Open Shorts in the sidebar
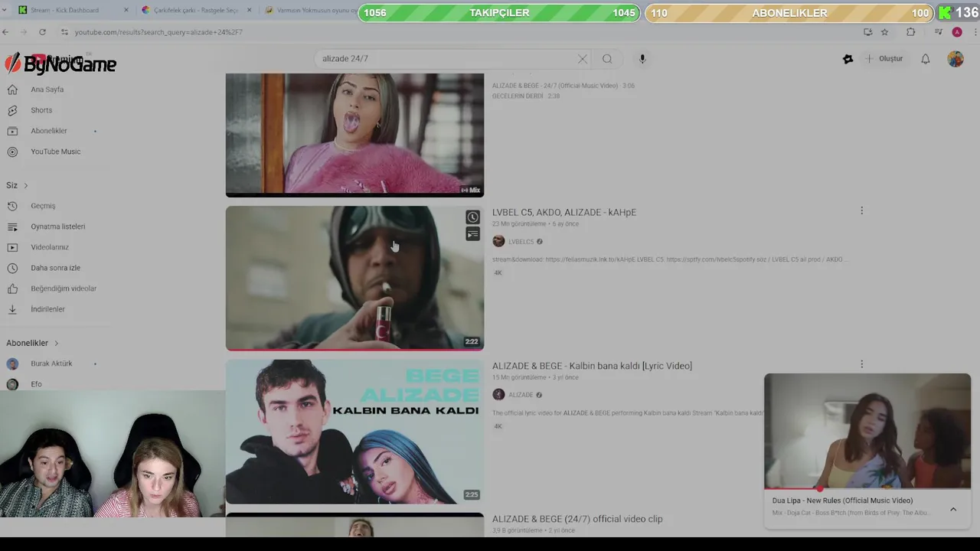Screen dimensions: 980x551 (x=41, y=110)
